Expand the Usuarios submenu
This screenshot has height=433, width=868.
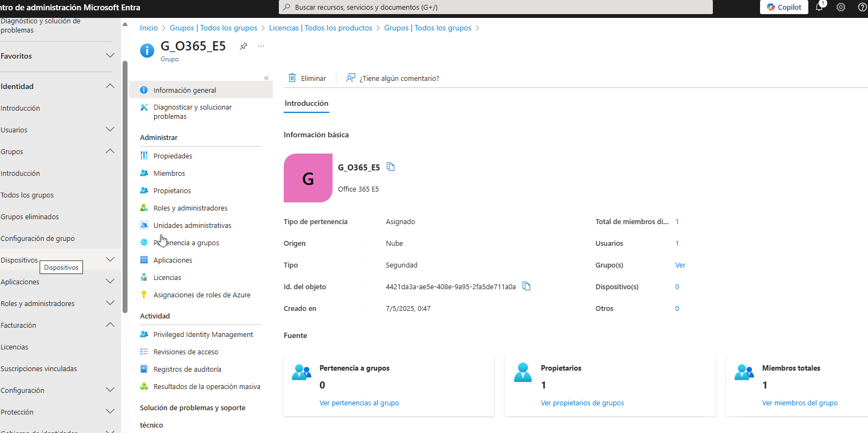pyautogui.click(x=110, y=130)
